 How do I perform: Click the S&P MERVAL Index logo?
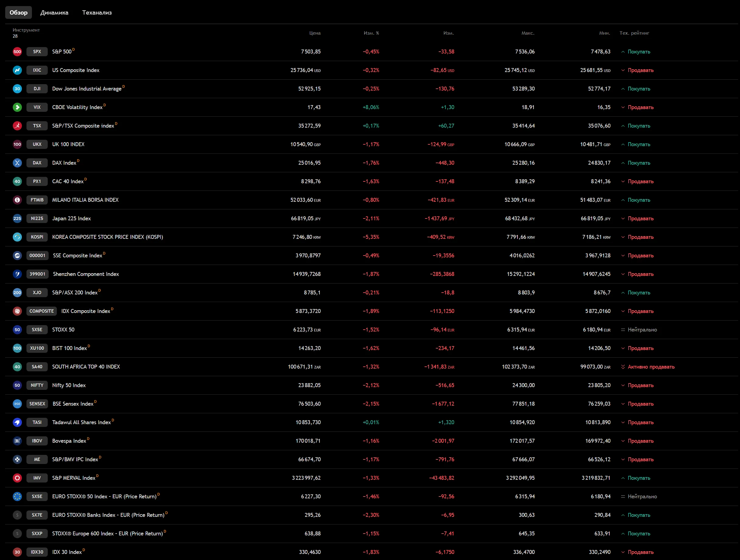pyautogui.click(x=17, y=478)
